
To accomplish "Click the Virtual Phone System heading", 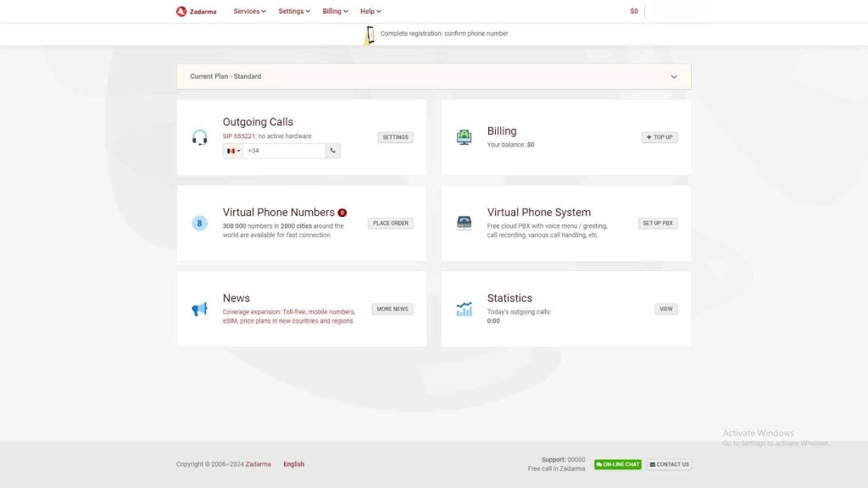I will tap(538, 213).
